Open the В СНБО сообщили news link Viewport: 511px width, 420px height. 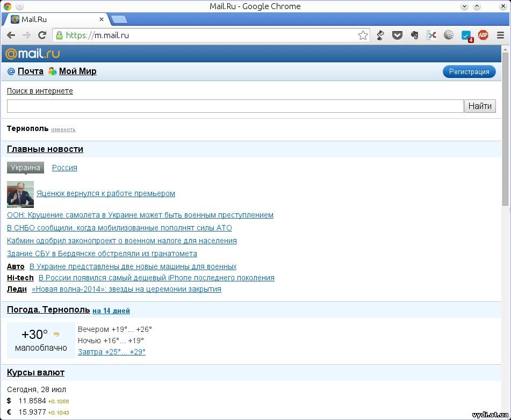point(120,228)
